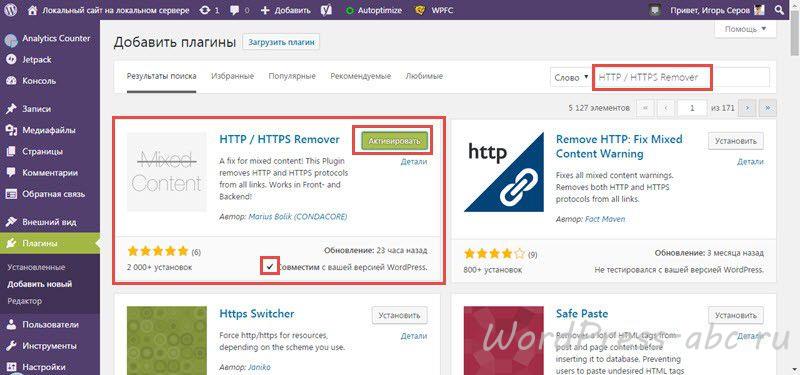The width and height of the screenshot is (800, 375).
Task: Select Добавить новый submenu item
Action: point(39,284)
